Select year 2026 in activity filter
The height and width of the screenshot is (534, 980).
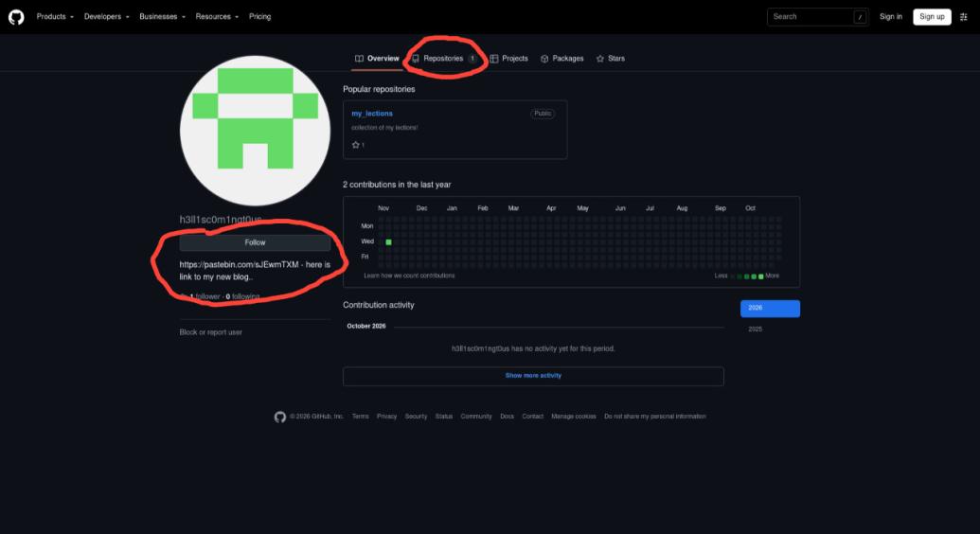(x=770, y=309)
